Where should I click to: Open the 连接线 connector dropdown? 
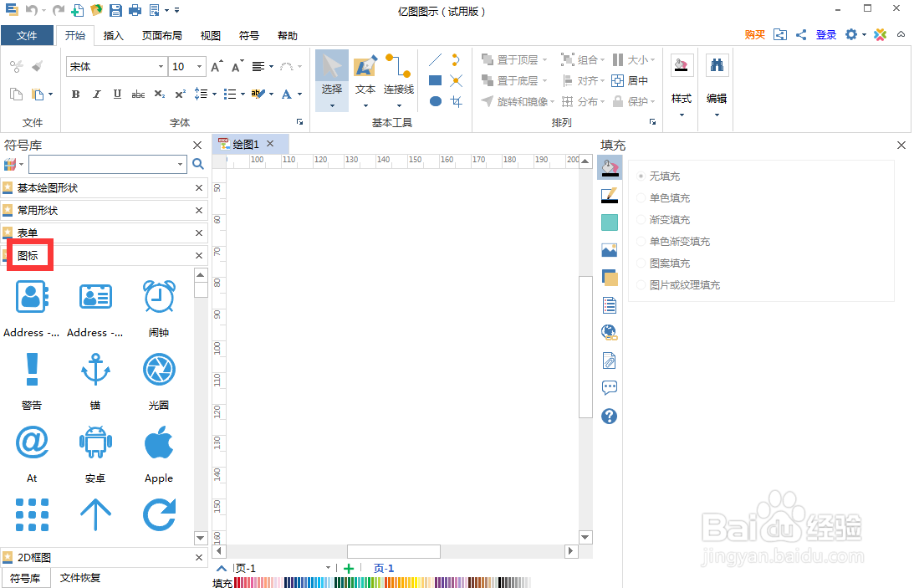(x=399, y=105)
